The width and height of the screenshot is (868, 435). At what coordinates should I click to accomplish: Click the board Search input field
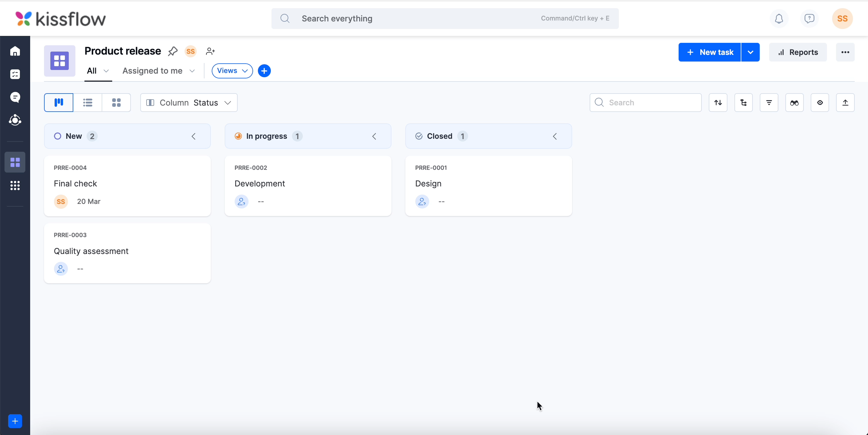tap(650, 103)
